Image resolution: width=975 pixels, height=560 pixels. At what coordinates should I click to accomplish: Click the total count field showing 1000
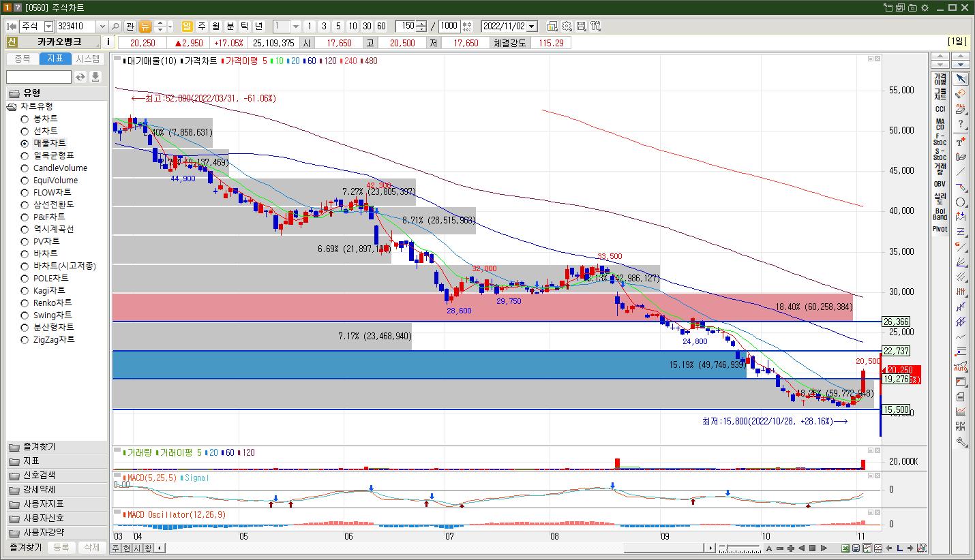(449, 26)
